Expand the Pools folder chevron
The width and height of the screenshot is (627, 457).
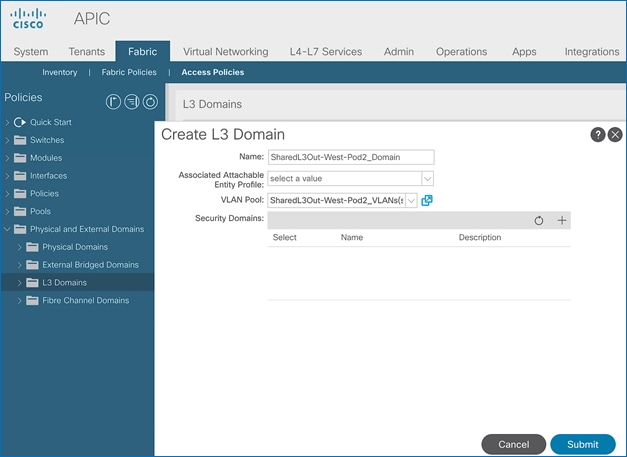[x=7, y=212]
